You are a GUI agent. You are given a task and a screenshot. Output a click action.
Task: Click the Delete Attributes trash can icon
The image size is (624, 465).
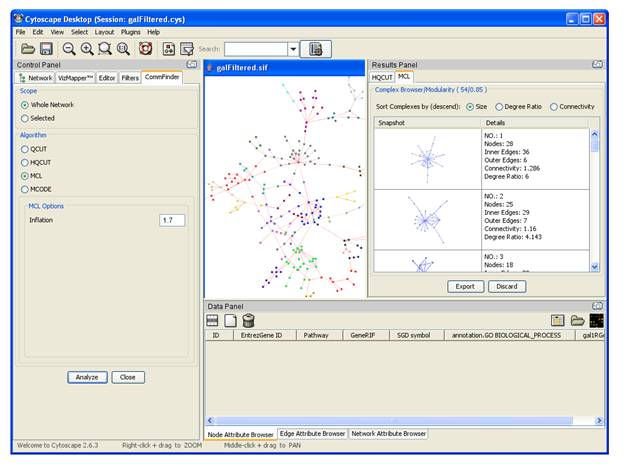pyautogui.click(x=248, y=320)
